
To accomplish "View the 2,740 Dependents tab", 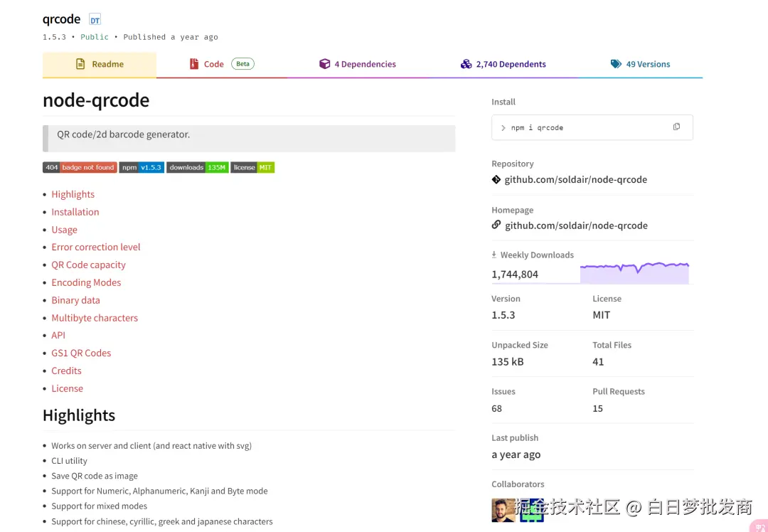I will pyautogui.click(x=503, y=64).
